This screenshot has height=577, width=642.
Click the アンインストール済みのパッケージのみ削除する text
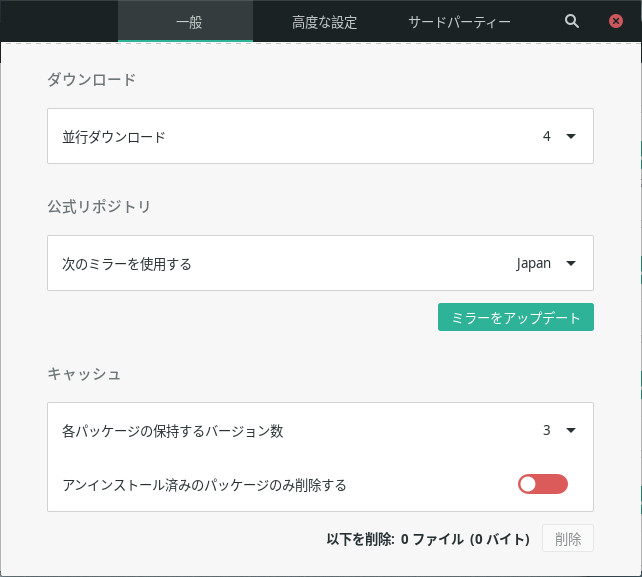(x=204, y=485)
